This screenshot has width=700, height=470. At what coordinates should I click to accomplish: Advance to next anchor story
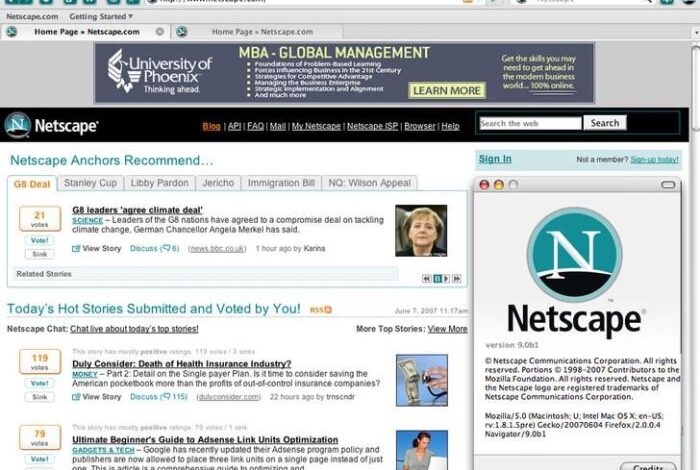(x=446, y=279)
